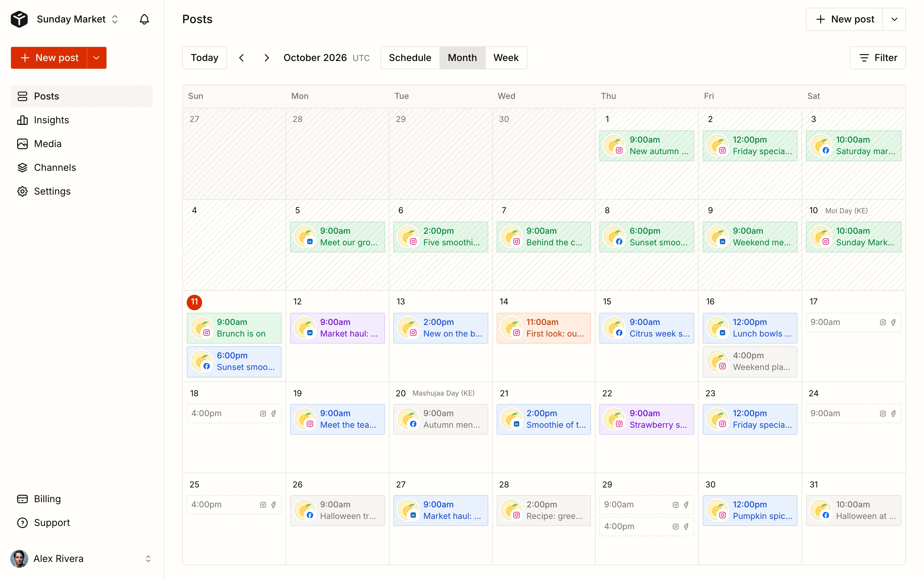The image size is (924, 578).
Task: Open Billing link in sidebar
Action: point(82,499)
